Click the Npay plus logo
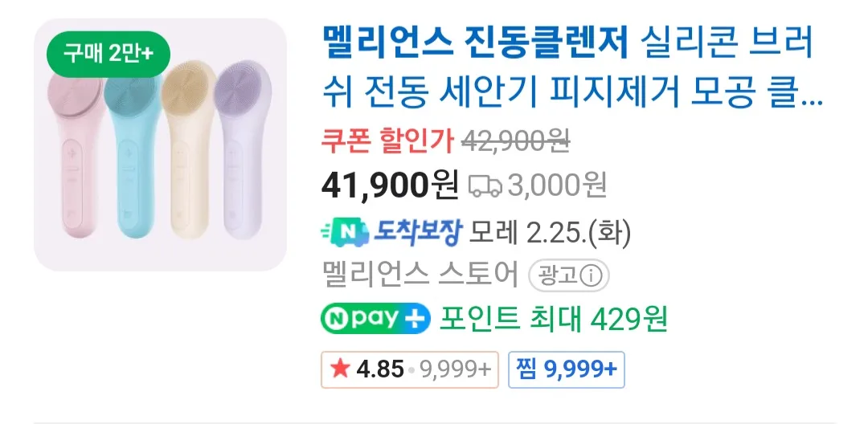The height and width of the screenshot is (424, 868). click(375, 319)
